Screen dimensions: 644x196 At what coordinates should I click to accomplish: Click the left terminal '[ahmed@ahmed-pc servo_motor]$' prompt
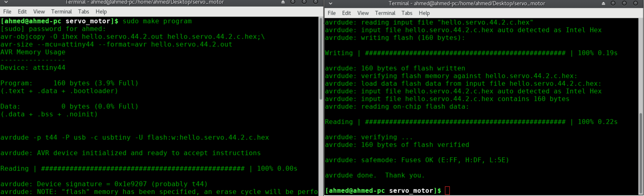point(59,21)
